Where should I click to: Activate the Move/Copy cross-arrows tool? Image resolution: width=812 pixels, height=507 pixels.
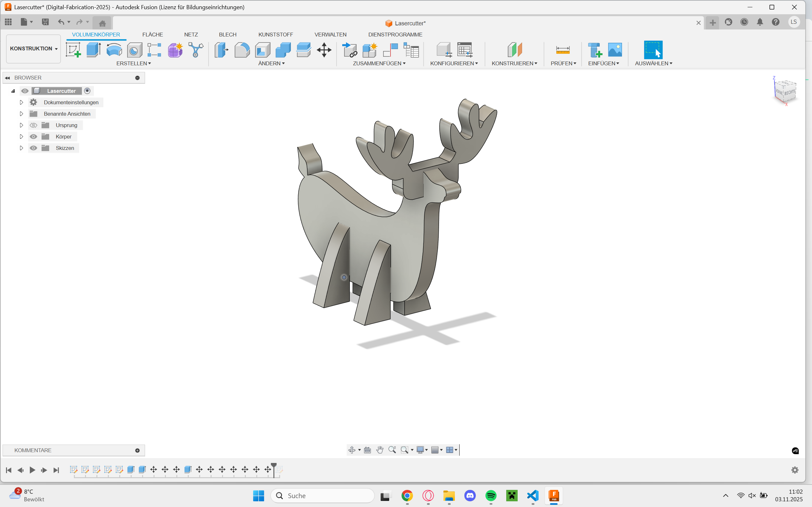324,50
